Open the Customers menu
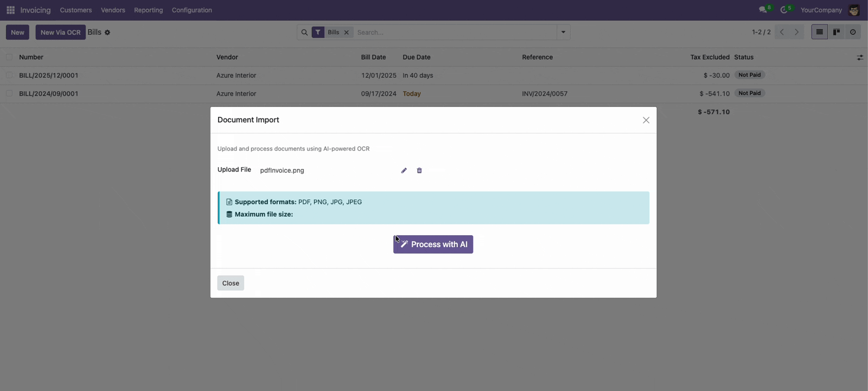Viewport: 868px width, 391px height. coord(76,10)
